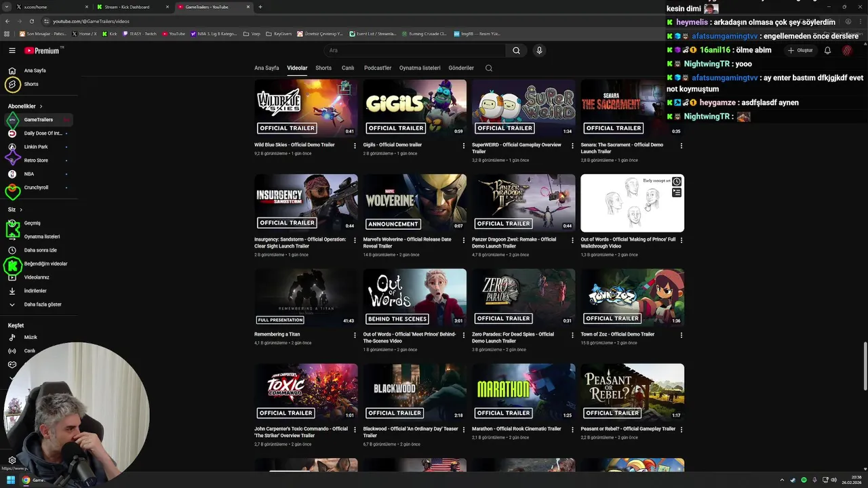This screenshot has width=868, height=488.
Task: Start voice search with microphone icon
Action: coord(539,50)
